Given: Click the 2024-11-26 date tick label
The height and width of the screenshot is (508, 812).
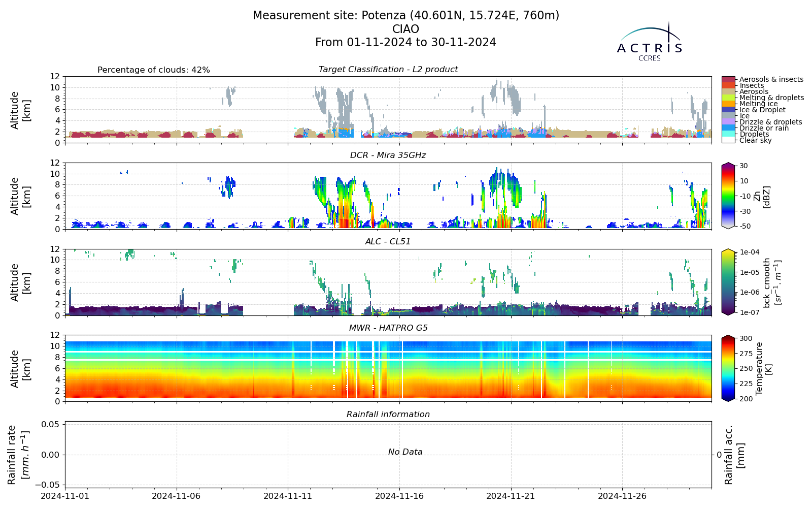Looking at the screenshot, I should coord(623,496).
